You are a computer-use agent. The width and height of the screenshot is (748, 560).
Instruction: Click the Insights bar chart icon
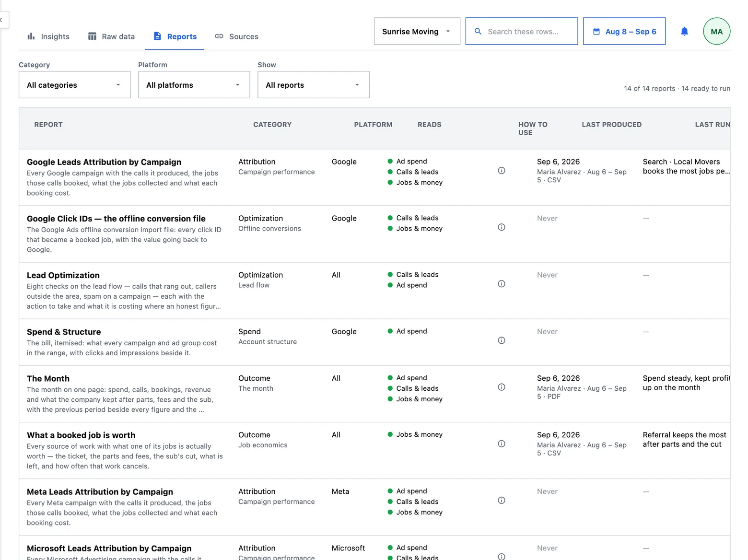click(x=31, y=36)
